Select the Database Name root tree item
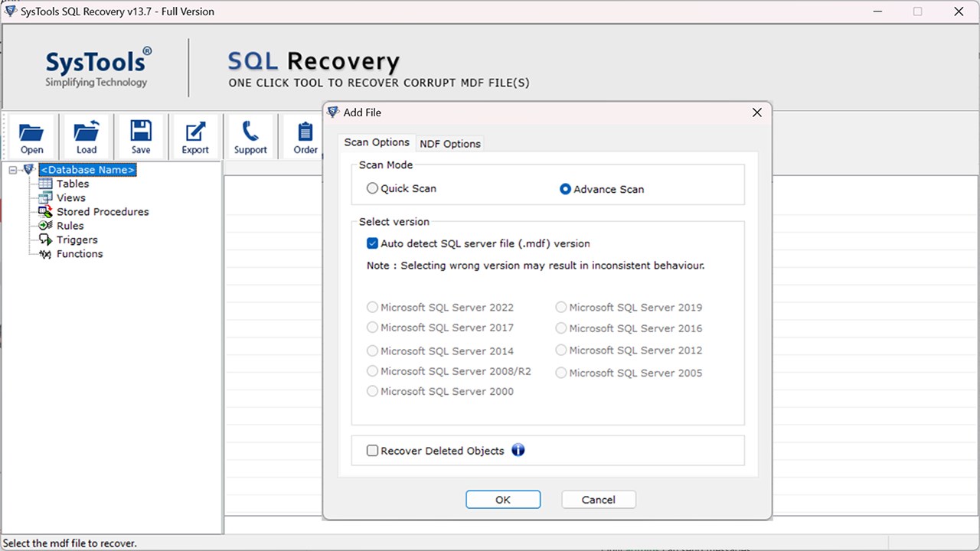Image resolution: width=980 pixels, height=551 pixels. [87, 170]
